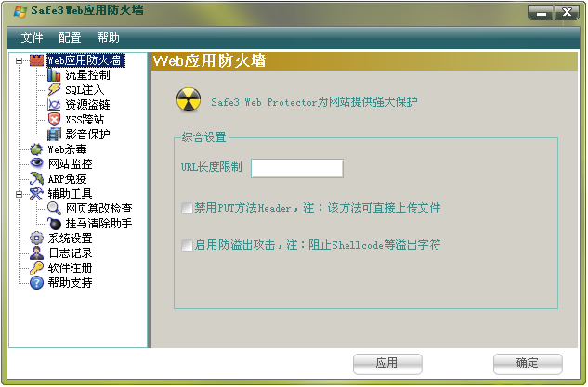Click the 资源盗链 chart icon
The image size is (588, 387).
click(54, 105)
